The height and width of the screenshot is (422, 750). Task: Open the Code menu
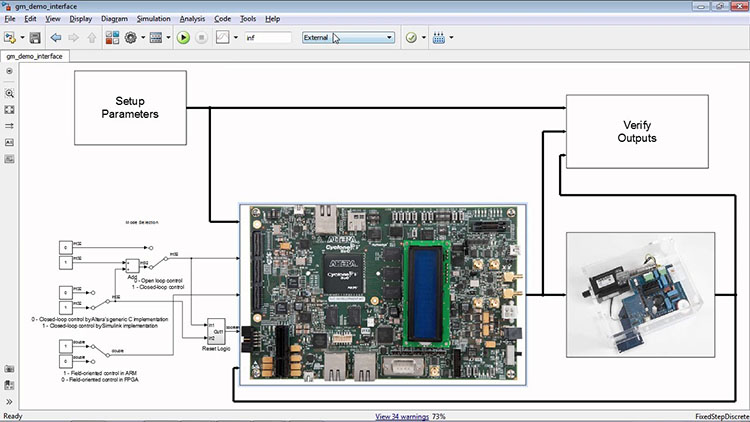click(222, 19)
